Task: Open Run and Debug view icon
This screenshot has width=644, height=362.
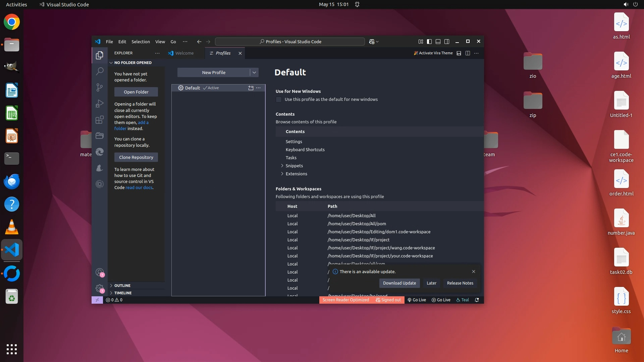Action: 100,104
